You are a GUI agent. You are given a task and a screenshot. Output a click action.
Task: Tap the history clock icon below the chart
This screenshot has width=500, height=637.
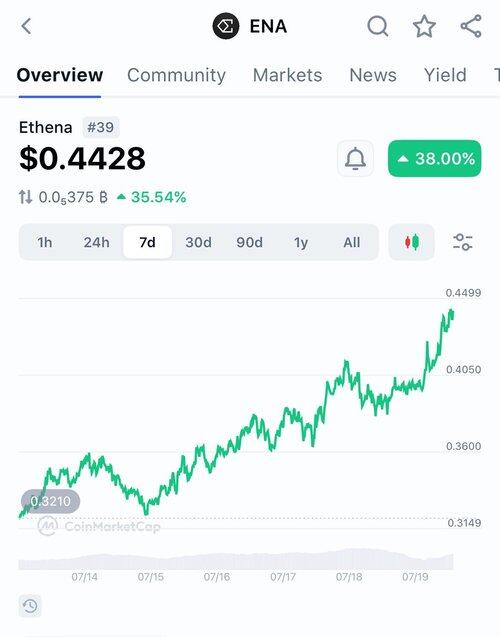click(x=30, y=606)
